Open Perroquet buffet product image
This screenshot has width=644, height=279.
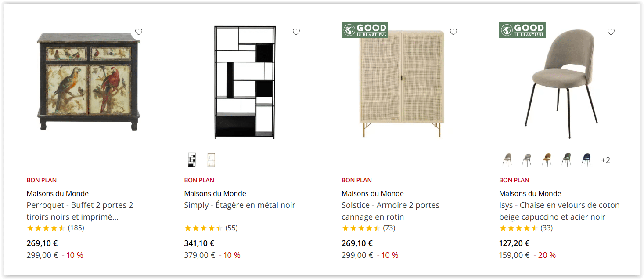coord(89,81)
